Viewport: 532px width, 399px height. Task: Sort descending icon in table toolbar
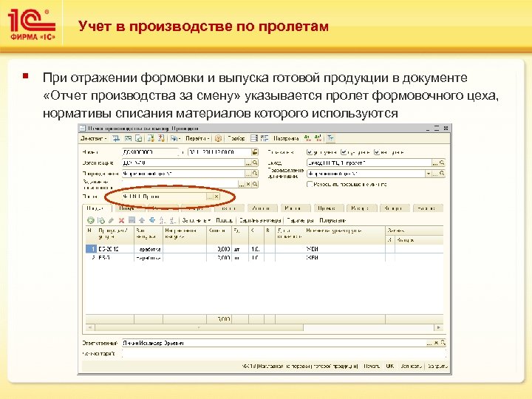(172, 220)
